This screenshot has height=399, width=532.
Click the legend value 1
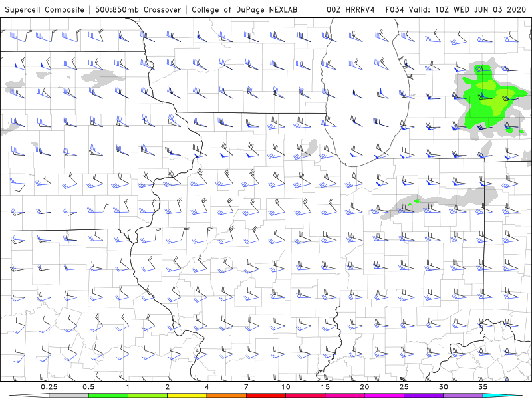[x=128, y=387]
